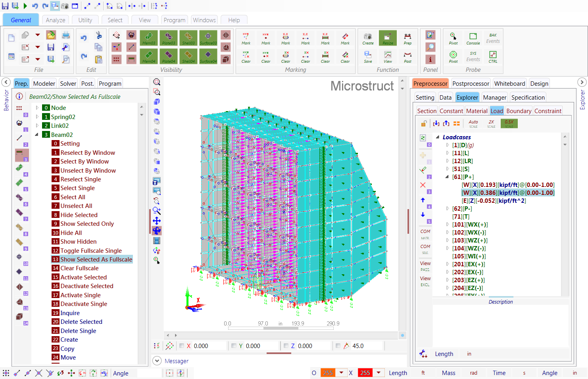Click the orange 255 color swatch

point(328,373)
